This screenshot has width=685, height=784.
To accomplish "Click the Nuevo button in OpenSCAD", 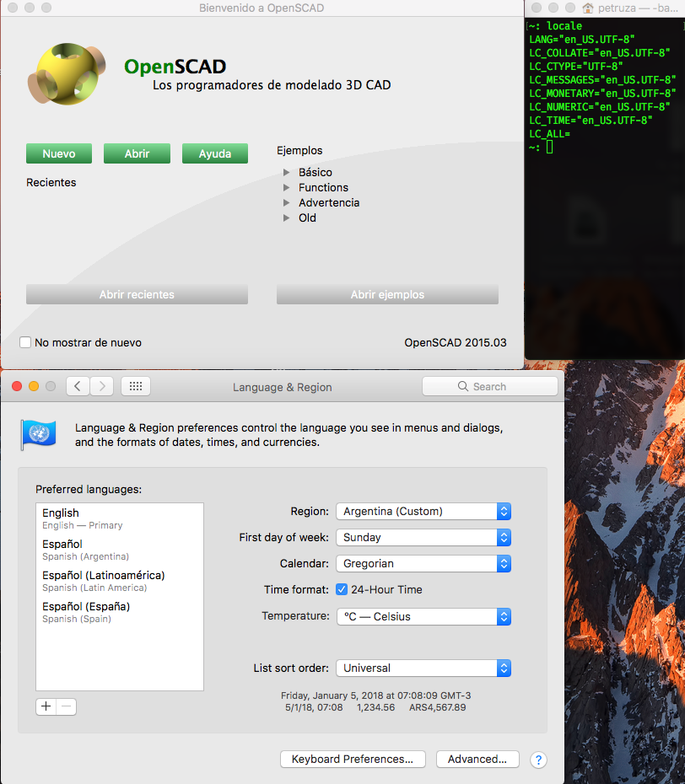I will click(58, 153).
